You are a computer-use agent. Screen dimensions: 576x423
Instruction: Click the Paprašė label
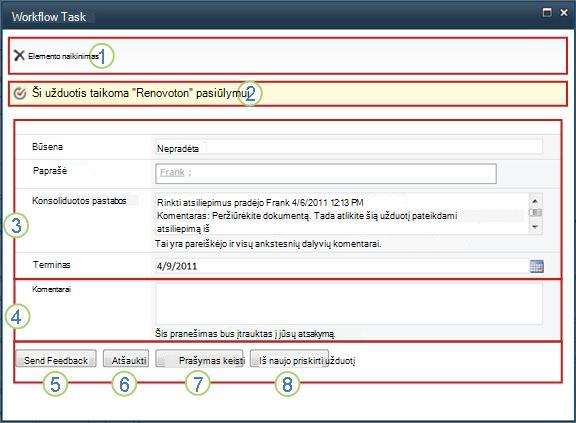click(50, 171)
